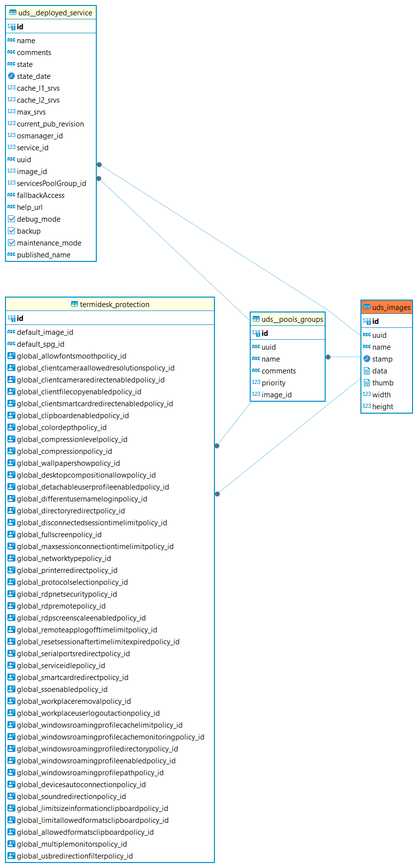This screenshot has width=418, height=868.
Task: Click the debug_mode checkbox icon
Action: (11, 219)
